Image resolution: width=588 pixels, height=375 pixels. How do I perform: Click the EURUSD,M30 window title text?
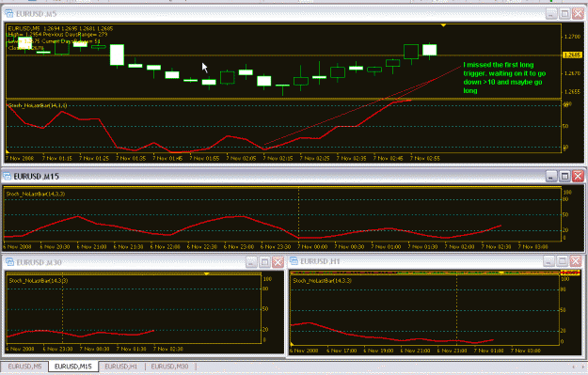pyautogui.click(x=39, y=262)
